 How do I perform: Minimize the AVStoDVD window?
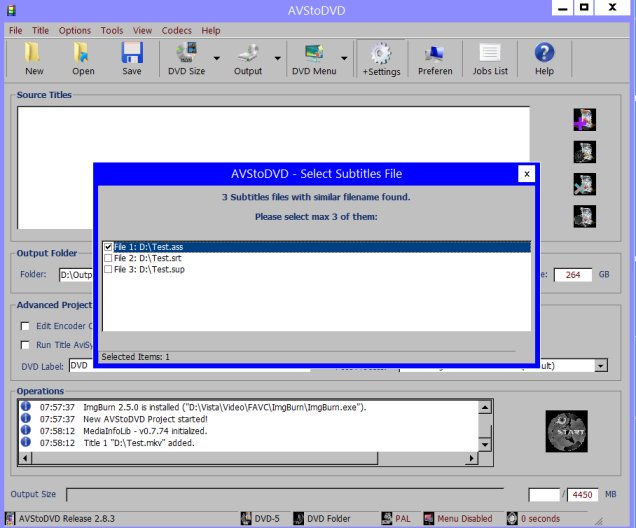(562, 8)
